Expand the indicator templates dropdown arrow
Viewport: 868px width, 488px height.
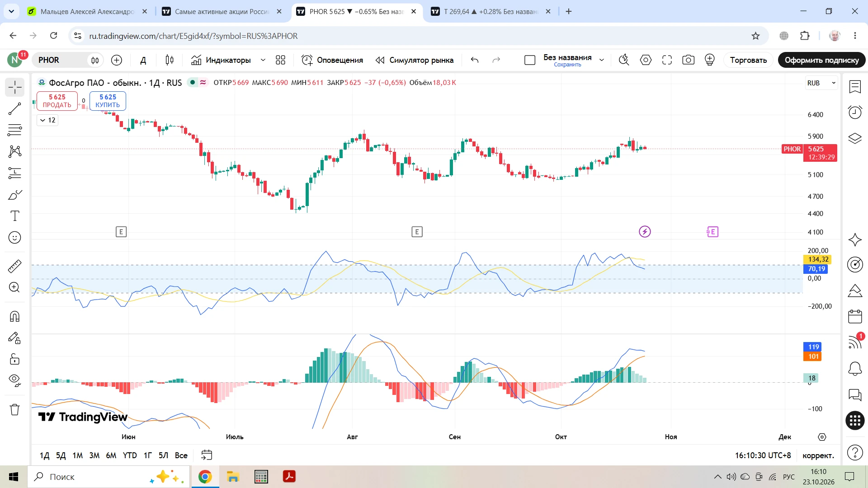point(263,60)
